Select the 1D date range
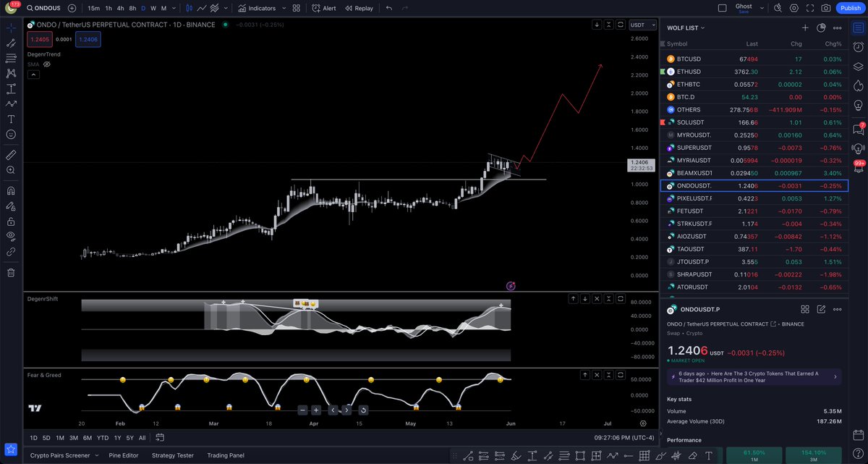868x464 pixels. 33,437
